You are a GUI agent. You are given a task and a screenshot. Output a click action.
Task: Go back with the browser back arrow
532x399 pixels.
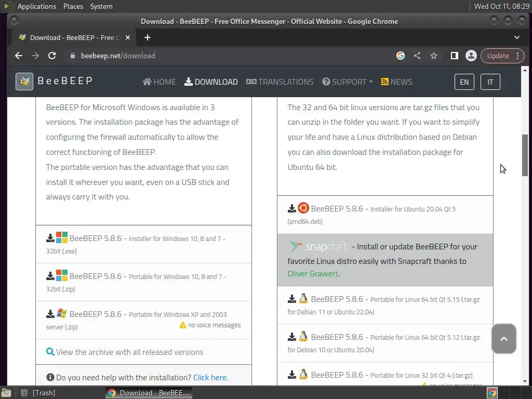19,56
